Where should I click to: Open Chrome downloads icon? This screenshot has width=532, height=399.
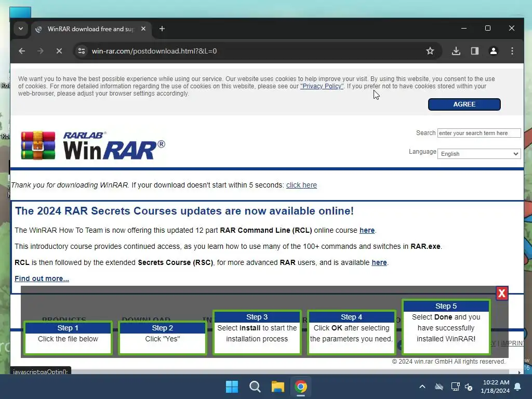[456, 51]
